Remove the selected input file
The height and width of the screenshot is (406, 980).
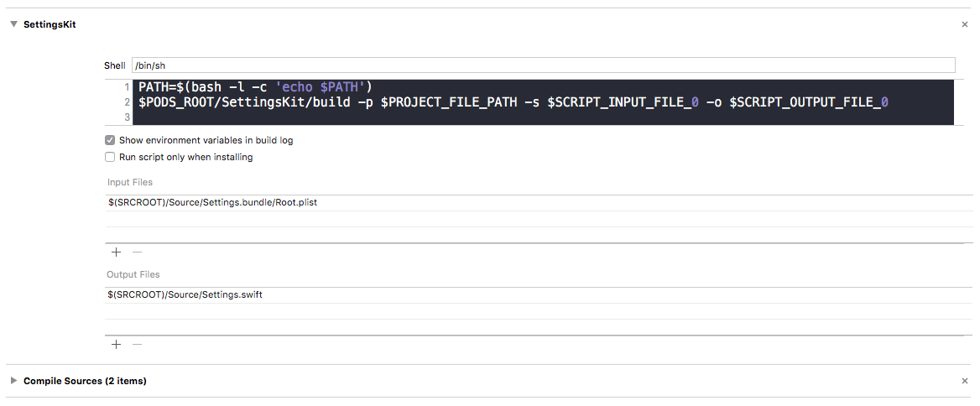(137, 252)
